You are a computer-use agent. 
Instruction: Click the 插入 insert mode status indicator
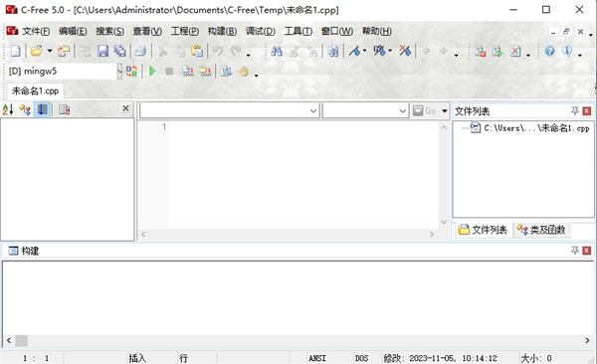[x=137, y=358]
